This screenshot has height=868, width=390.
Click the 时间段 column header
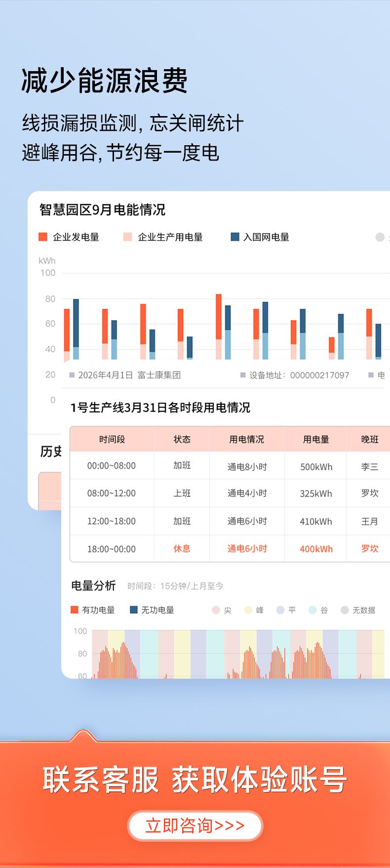112,439
